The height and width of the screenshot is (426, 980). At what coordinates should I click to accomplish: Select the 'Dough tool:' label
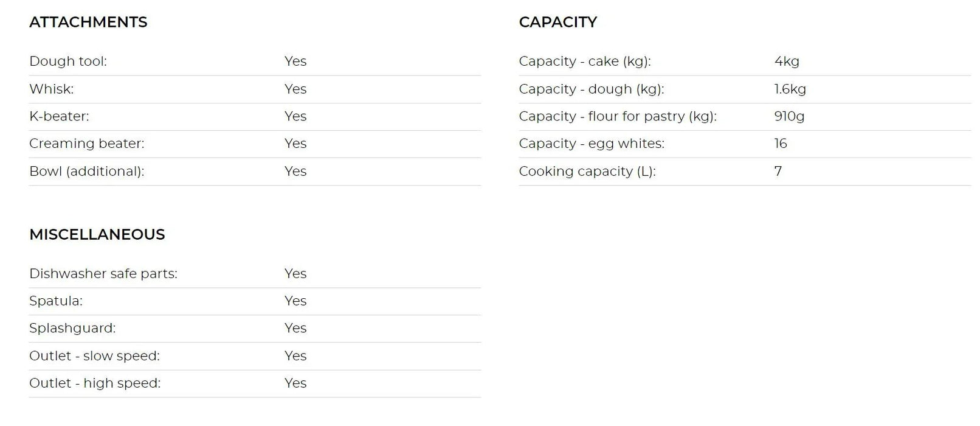[x=68, y=61]
